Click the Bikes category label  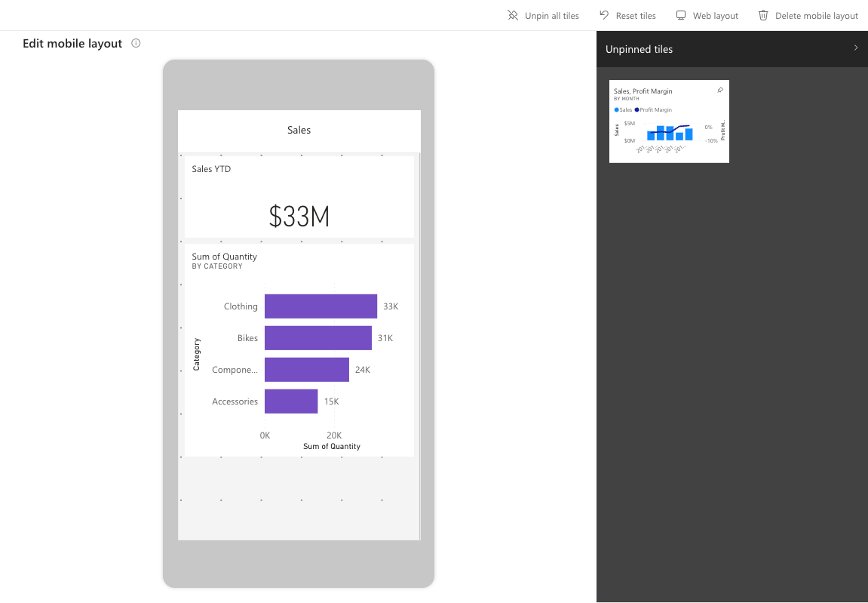(x=247, y=338)
